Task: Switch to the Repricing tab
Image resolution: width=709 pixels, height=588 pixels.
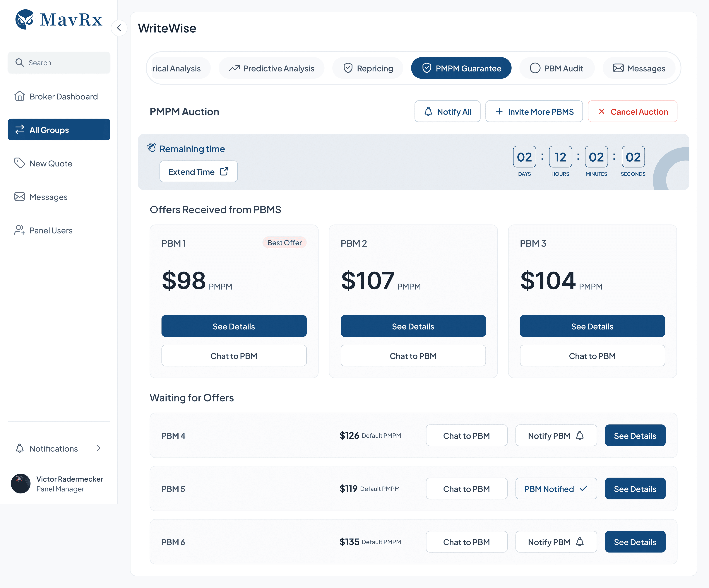Action: [368, 68]
